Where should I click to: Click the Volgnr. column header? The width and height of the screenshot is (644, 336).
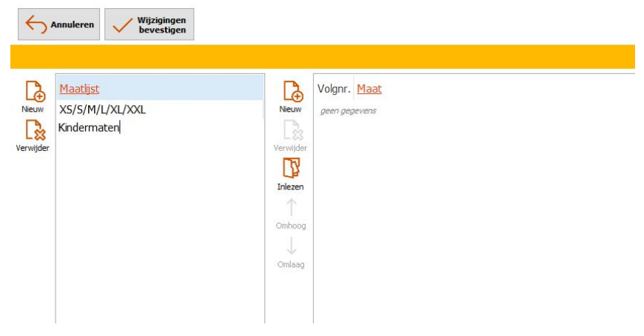coord(333,89)
